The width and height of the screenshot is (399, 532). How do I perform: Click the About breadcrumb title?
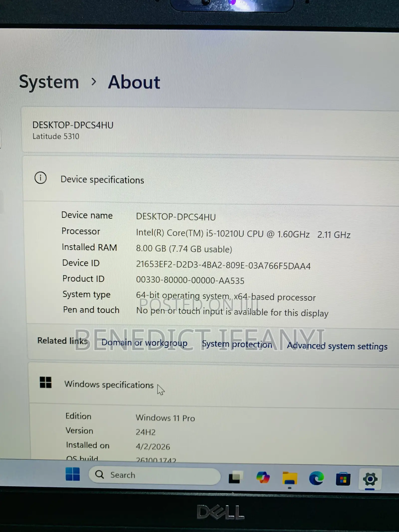pos(134,82)
